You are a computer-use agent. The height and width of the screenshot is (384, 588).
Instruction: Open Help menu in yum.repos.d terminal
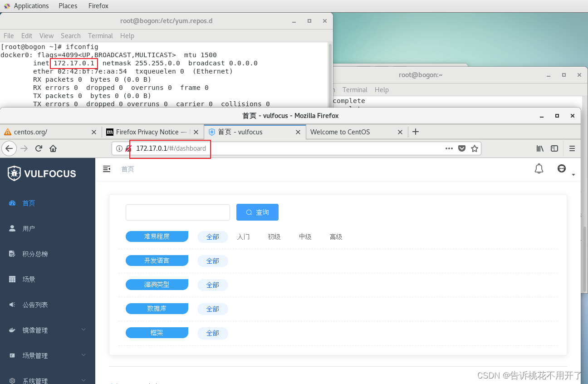(127, 35)
